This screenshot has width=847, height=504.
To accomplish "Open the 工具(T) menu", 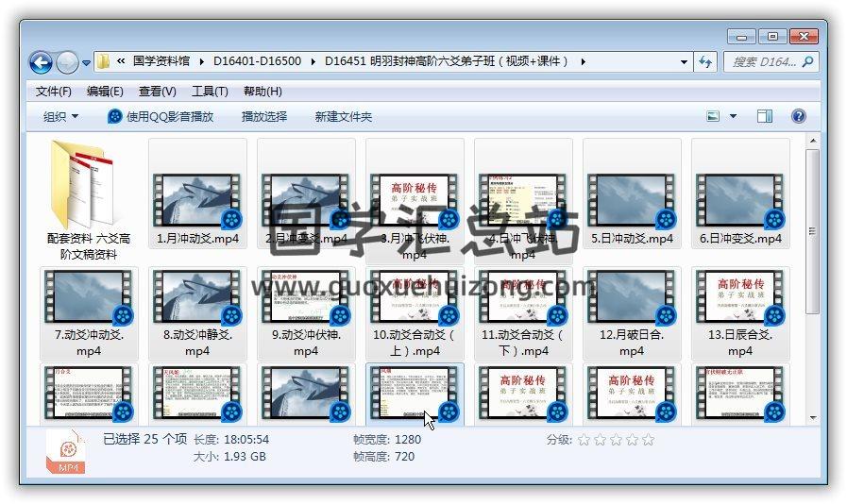I will click(210, 92).
